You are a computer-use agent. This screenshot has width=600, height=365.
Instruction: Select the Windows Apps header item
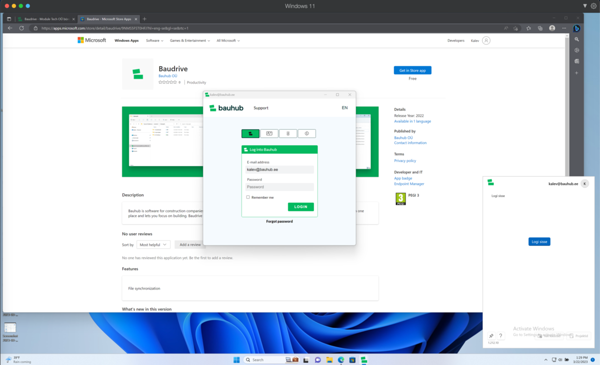coord(127,41)
